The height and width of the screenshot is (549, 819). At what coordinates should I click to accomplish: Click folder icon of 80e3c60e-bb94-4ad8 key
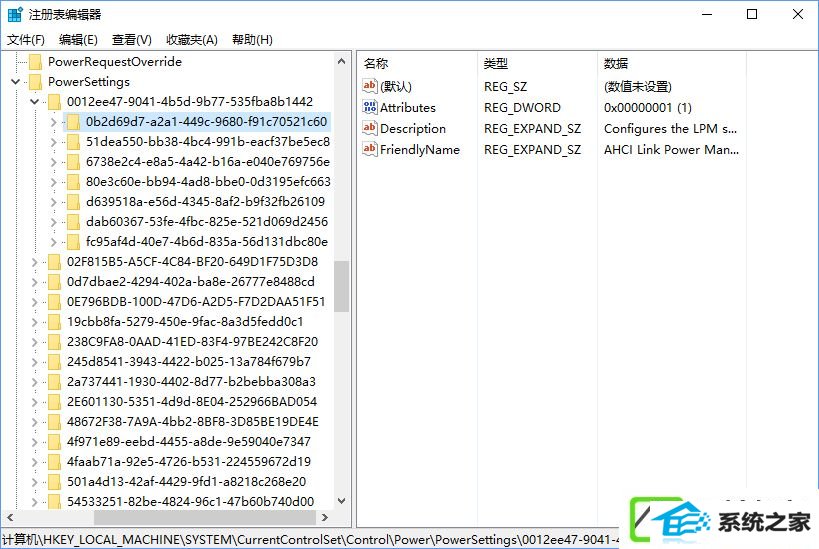(73, 182)
